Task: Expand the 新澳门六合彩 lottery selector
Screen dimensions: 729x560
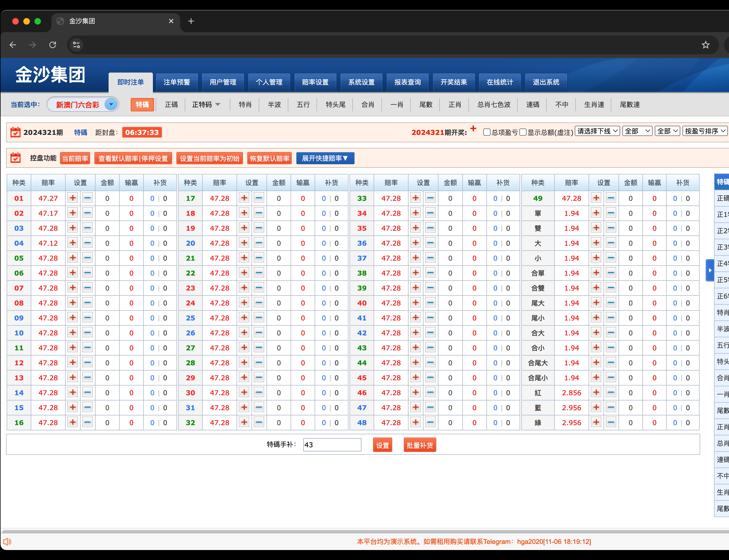Action: point(111,104)
